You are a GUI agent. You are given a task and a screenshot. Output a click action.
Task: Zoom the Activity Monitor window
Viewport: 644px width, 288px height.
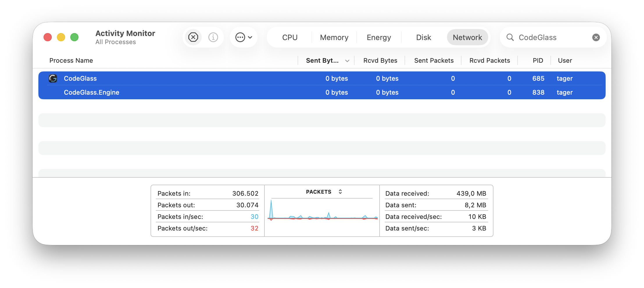pyautogui.click(x=74, y=37)
